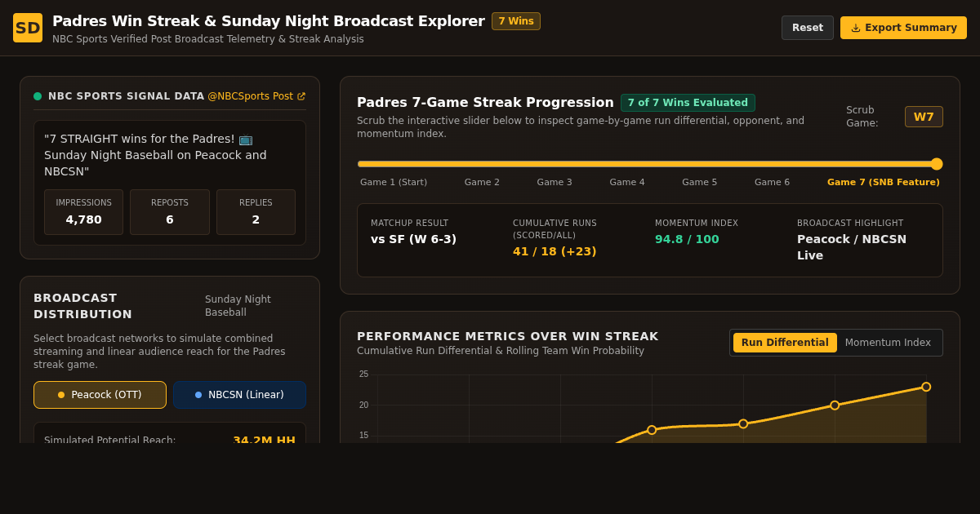This screenshot has height=514, width=980.
Task: Click the 7 Wins header badge
Action: point(516,21)
